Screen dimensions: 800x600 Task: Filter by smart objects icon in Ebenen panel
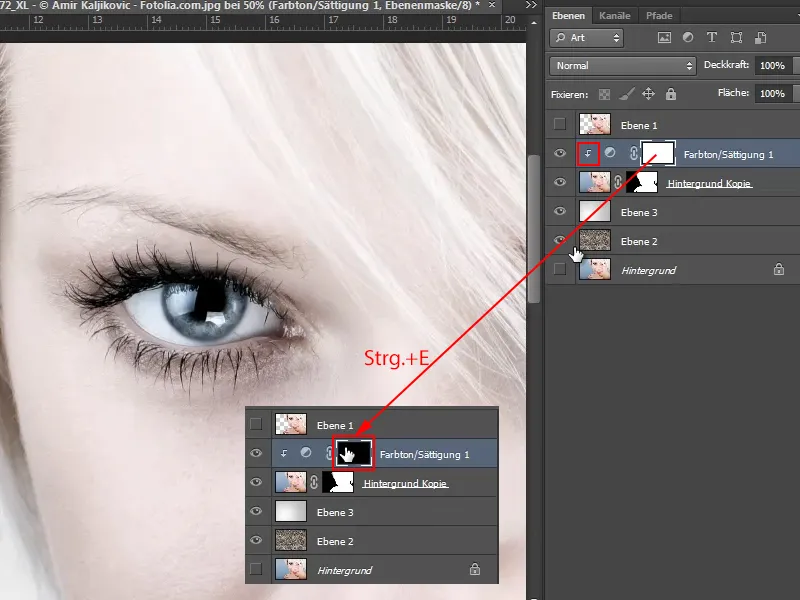tap(760, 37)
